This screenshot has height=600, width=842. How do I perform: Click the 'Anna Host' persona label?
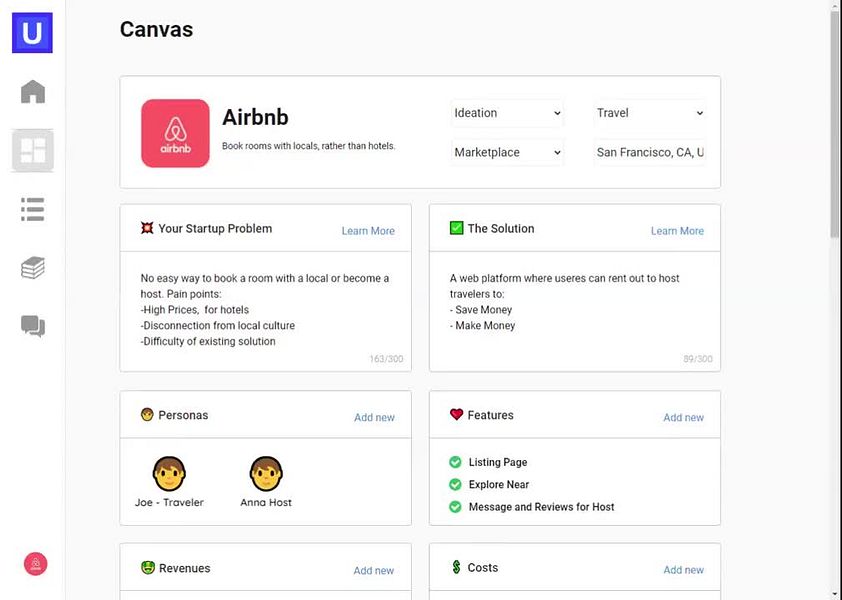pos(266,502)
